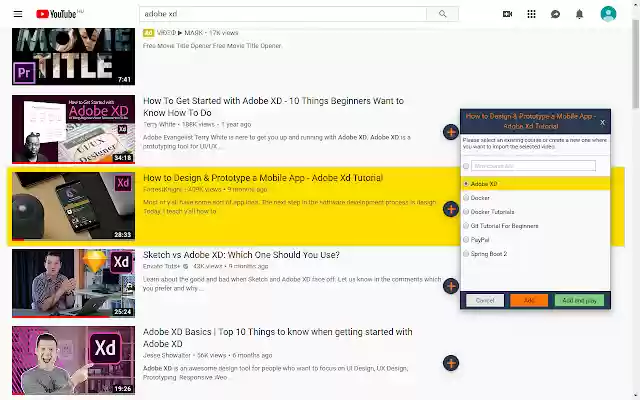Open Terry White channel link
The height and width of the screenshot is (400, 640).
[159, 124]
